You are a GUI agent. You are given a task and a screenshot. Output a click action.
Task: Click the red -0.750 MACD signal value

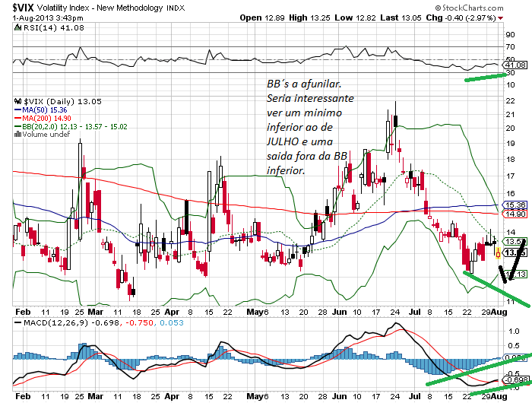(x=139, y=322)
